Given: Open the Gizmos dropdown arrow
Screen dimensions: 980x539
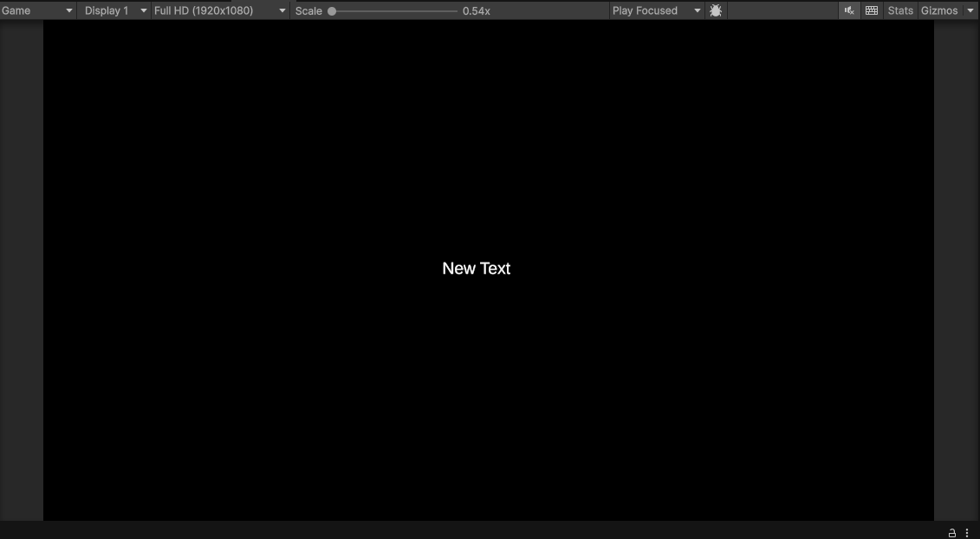Looking at the screenshot, I should tap(970, 10).
